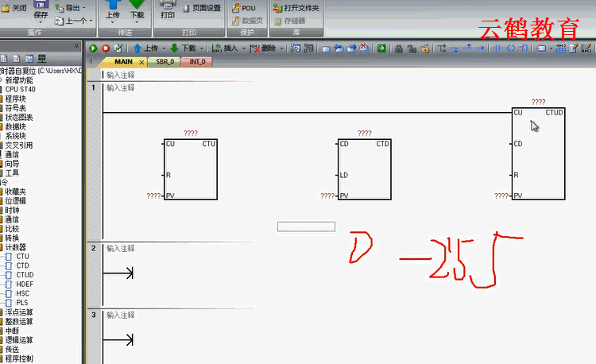Click the Page Setup button

click(202, 8)
